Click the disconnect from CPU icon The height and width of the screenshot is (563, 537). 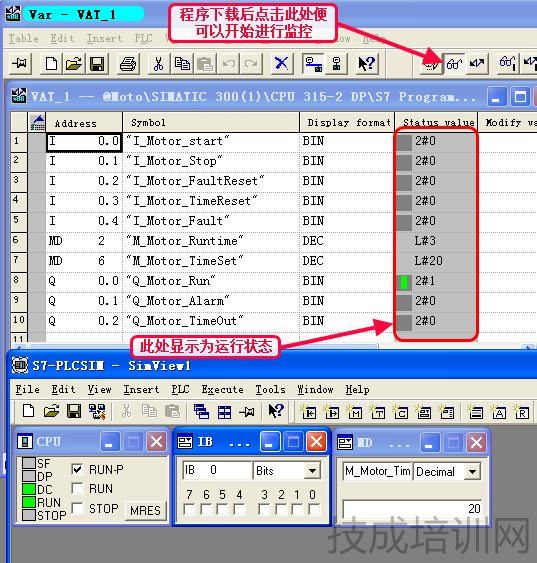point(336,64)
